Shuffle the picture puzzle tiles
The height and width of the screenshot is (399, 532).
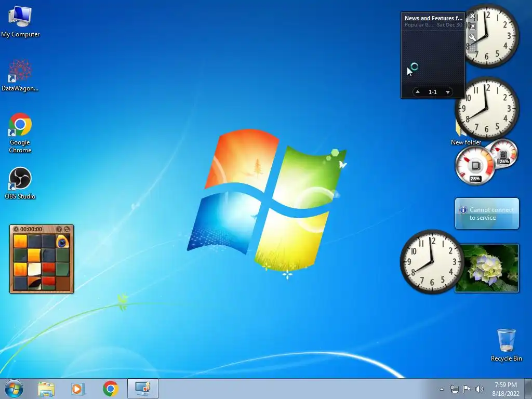[x=67, y=229]
